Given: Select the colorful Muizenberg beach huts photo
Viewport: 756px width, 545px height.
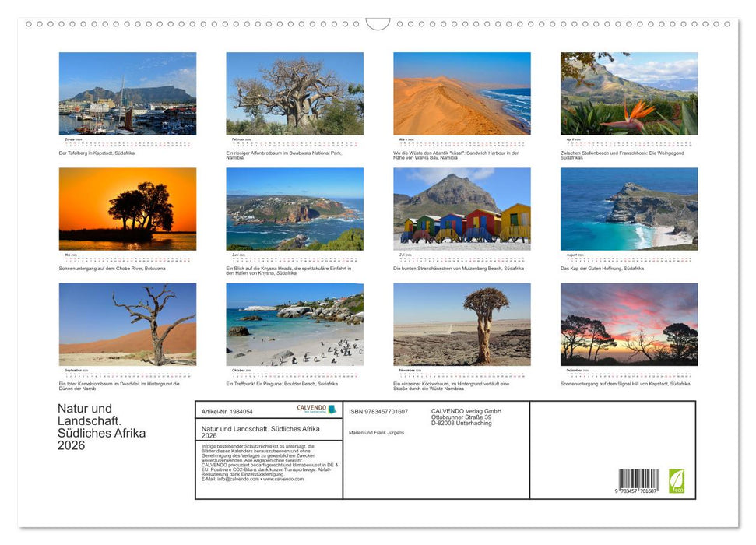Looking at the screenshot, I should tap(462, 209).
